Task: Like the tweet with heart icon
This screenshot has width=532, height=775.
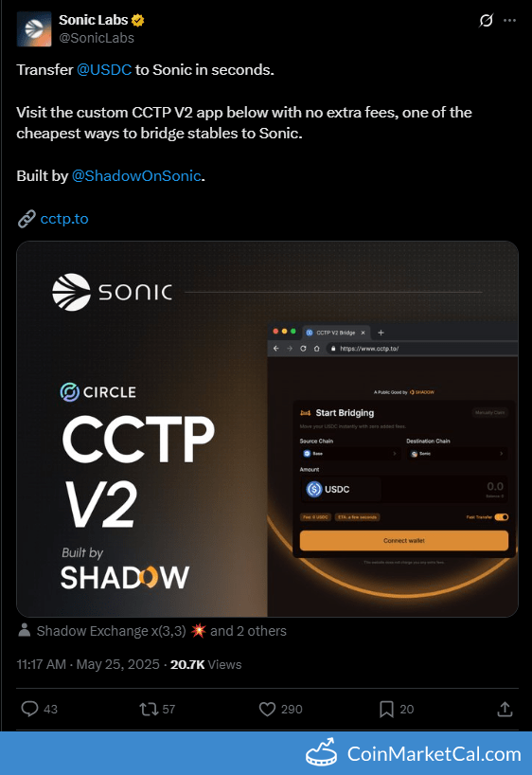Action: point(267,710)
